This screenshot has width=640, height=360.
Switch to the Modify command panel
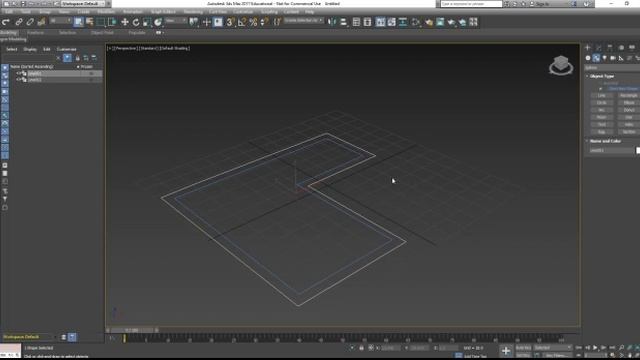(x=598, y=48)
